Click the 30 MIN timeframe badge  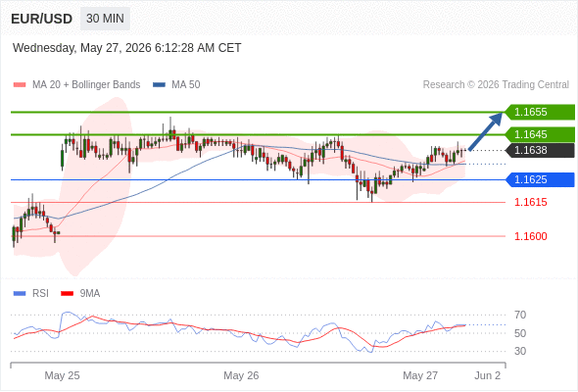pyautogui.click(x=105, y=19)
